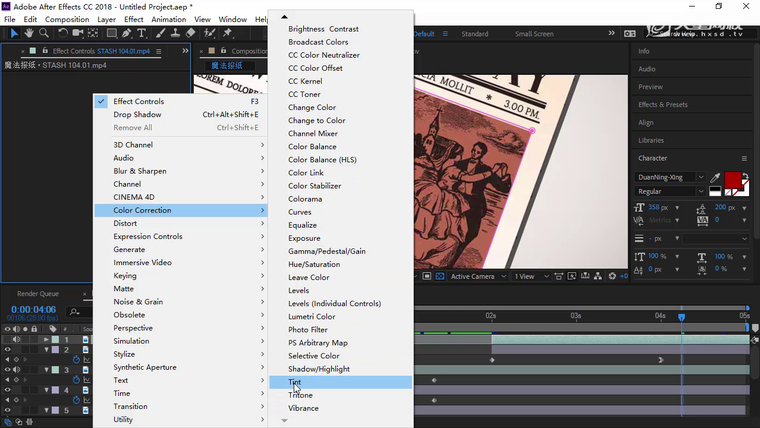This screenshot has width=760, height=428.
Task: Select the Hand tool in toolbar
Action: tap(30, 33)
